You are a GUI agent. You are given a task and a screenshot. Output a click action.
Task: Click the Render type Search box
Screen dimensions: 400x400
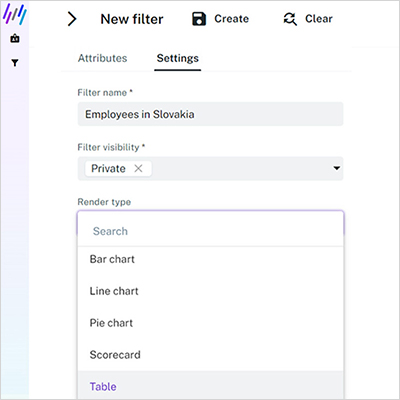tap(210, 231)
